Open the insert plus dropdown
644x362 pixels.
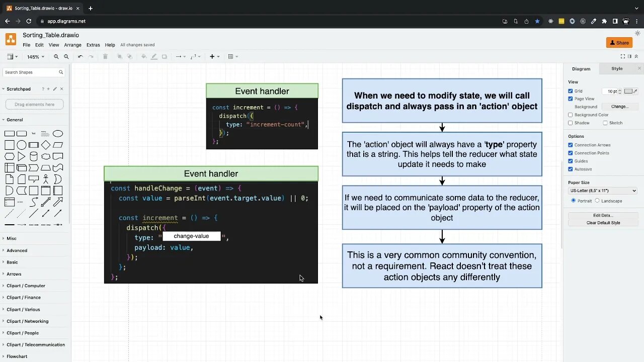point(214,57)
